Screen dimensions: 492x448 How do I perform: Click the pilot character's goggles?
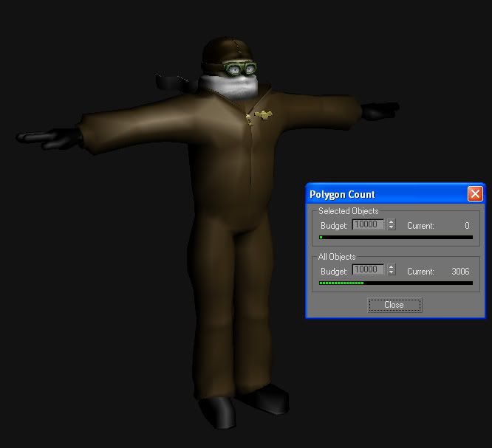coord(240,69)
